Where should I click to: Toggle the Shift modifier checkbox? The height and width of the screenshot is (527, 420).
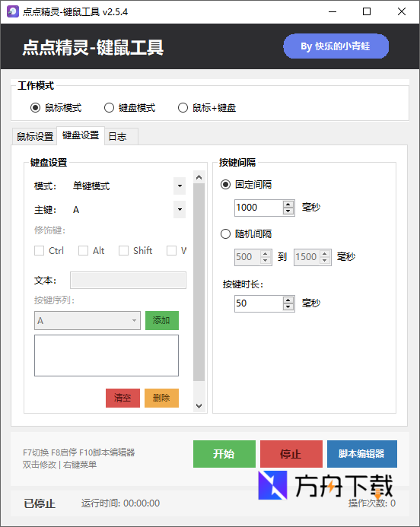tap(135, 251)
